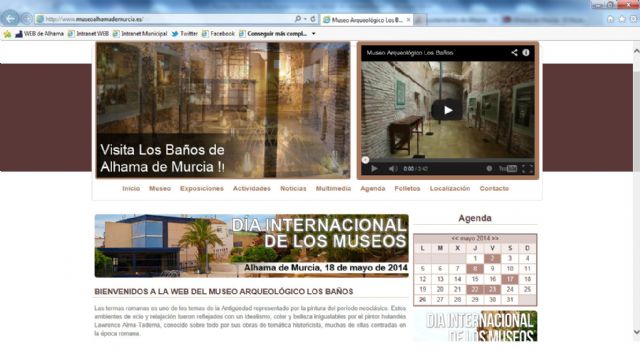Open the Facebook bookmark
Image resolution: width=640 pixels, height=360 pixels.
click(x=218, y=34)
